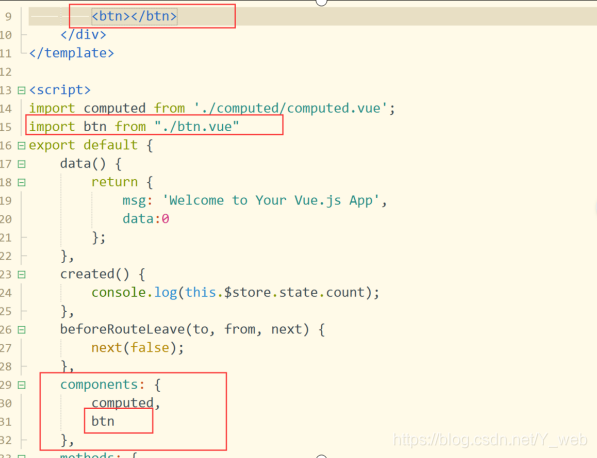Collapse the return block fold marker

click(x=22, y=182)
